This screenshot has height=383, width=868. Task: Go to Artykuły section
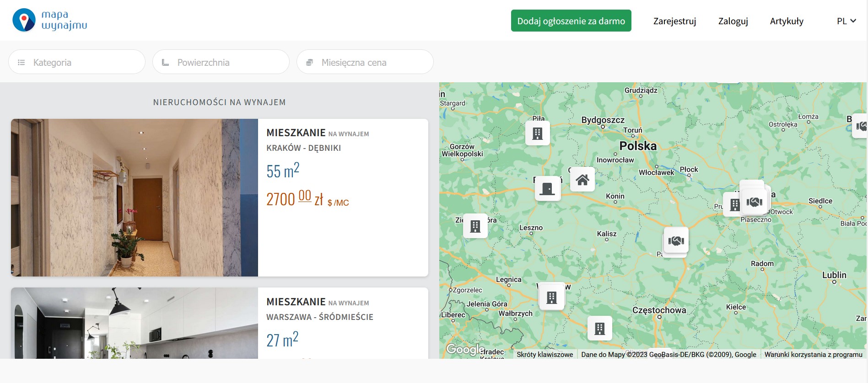coord(787,21)
